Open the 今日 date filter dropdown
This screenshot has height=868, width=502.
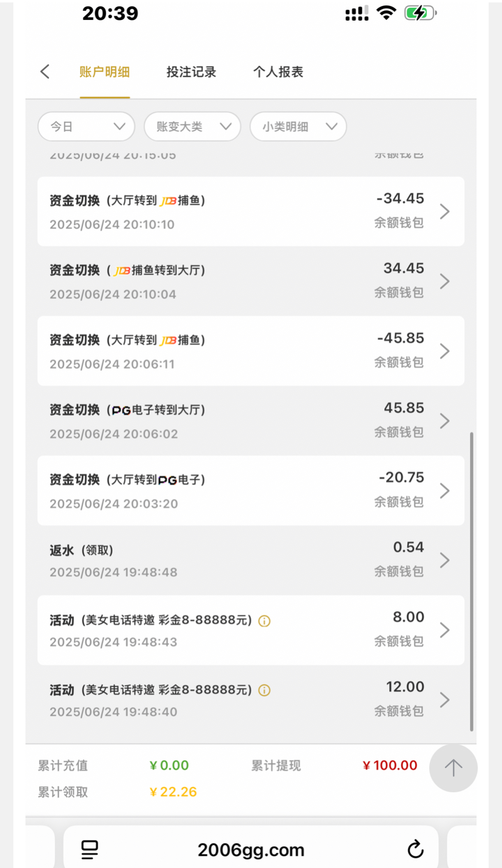[x=86, y=127]
